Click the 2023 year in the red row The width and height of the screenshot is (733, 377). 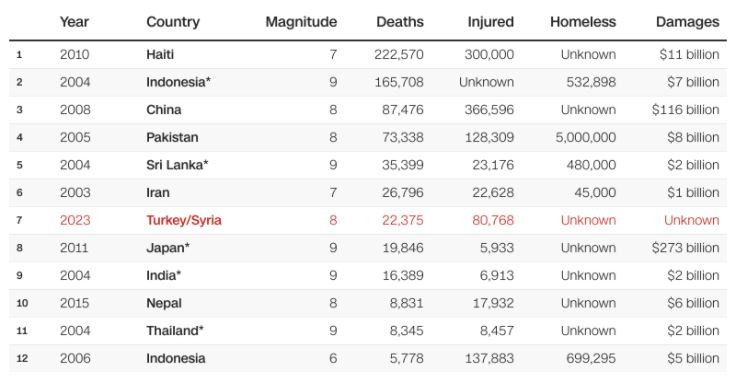[x=75, y=220]
